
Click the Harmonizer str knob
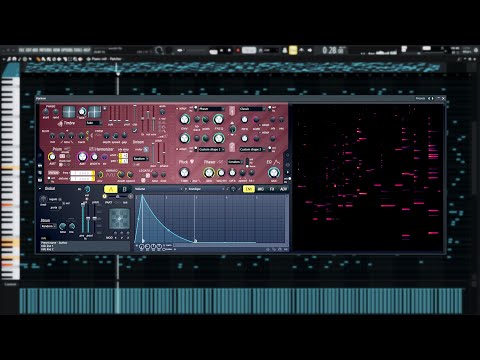coord(104,157)
